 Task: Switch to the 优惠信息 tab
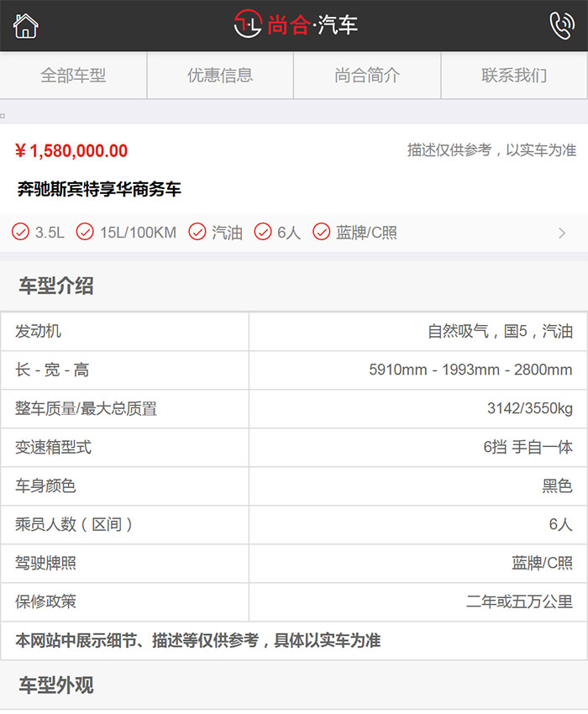point(220,76)
